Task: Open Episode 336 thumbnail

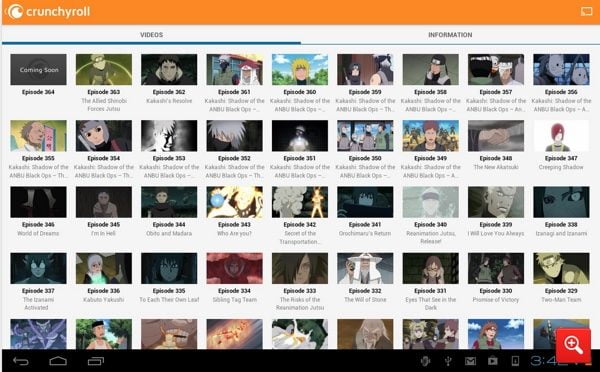Action: (104, 268)
